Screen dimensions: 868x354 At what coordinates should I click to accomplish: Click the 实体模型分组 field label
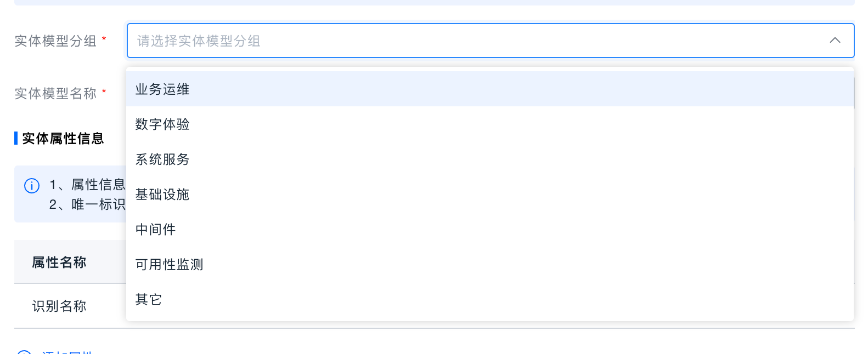pyautogui.click(x=55, y=41)
